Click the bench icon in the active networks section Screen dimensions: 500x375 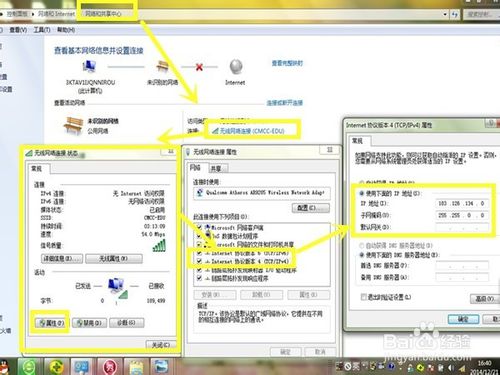coord(73,126)
